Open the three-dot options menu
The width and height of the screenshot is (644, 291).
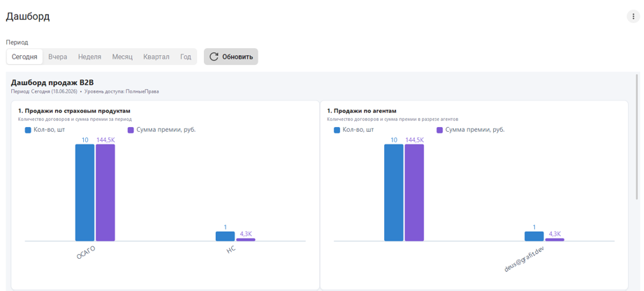pos(633,17)
